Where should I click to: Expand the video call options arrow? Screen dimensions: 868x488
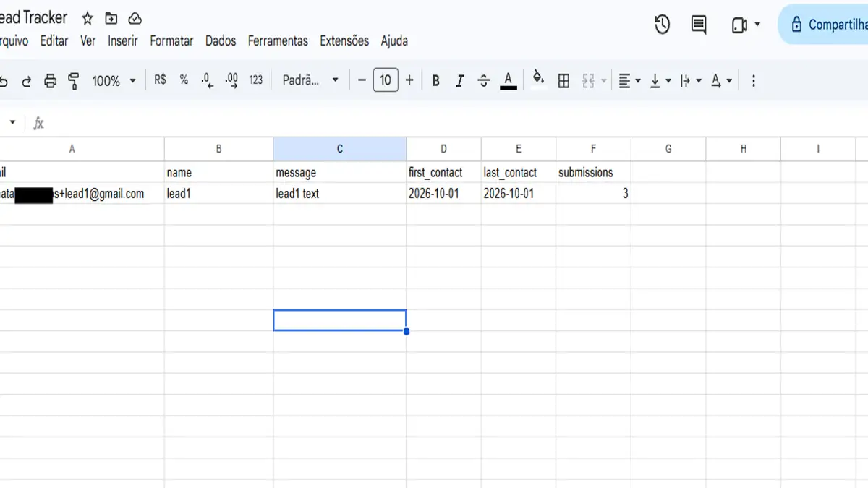coord(757,25)
